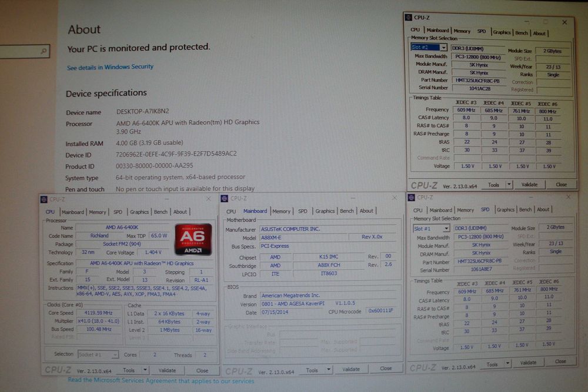Open the Memory tab in the Mainboard CPU-Z window

point(281,212)
